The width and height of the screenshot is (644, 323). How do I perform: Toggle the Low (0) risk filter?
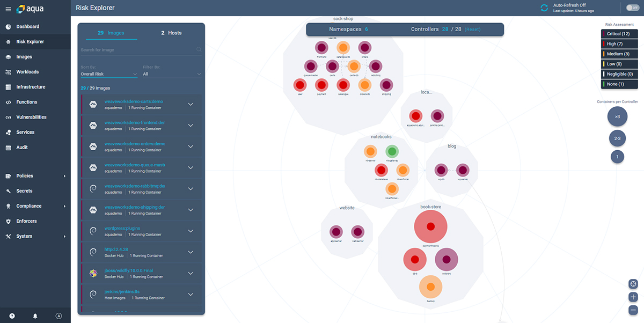click(619, 64)
